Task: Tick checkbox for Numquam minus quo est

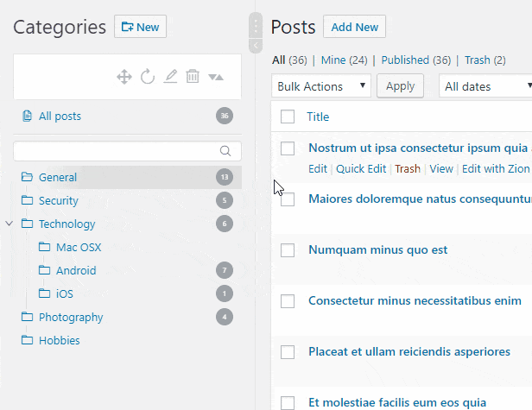Action: pyautogui.click(x=288, y=250)
